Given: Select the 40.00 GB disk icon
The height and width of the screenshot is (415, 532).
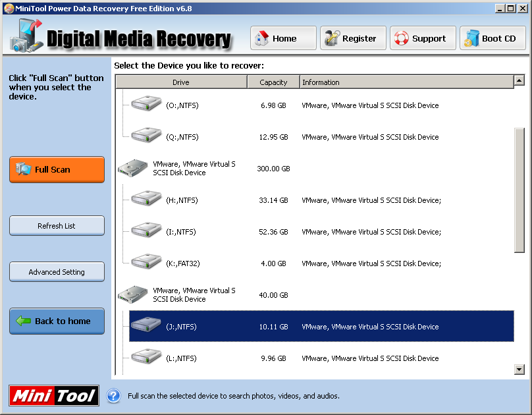Looking at the screenshot, I should 132,294.
